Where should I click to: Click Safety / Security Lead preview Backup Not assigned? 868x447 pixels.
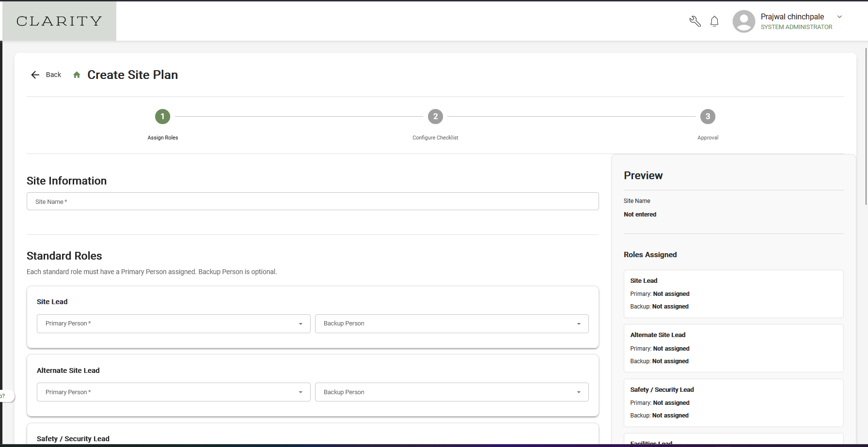click(670, 416)
